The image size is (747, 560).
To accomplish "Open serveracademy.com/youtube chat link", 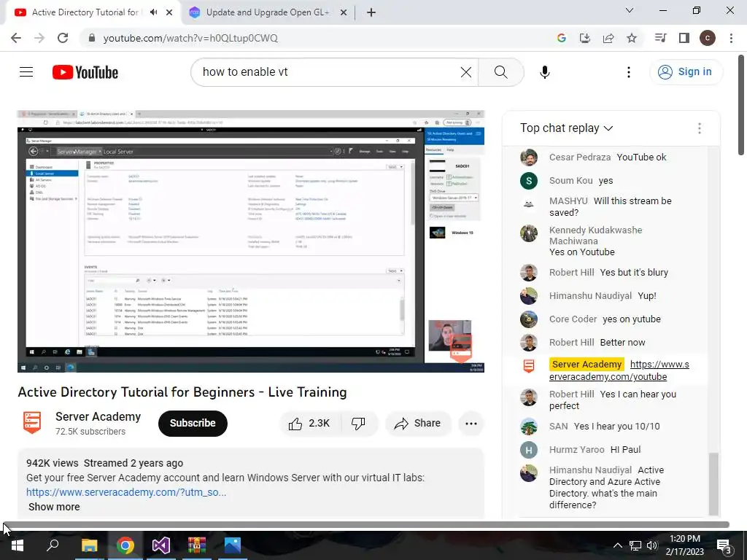I will (619, 370).
